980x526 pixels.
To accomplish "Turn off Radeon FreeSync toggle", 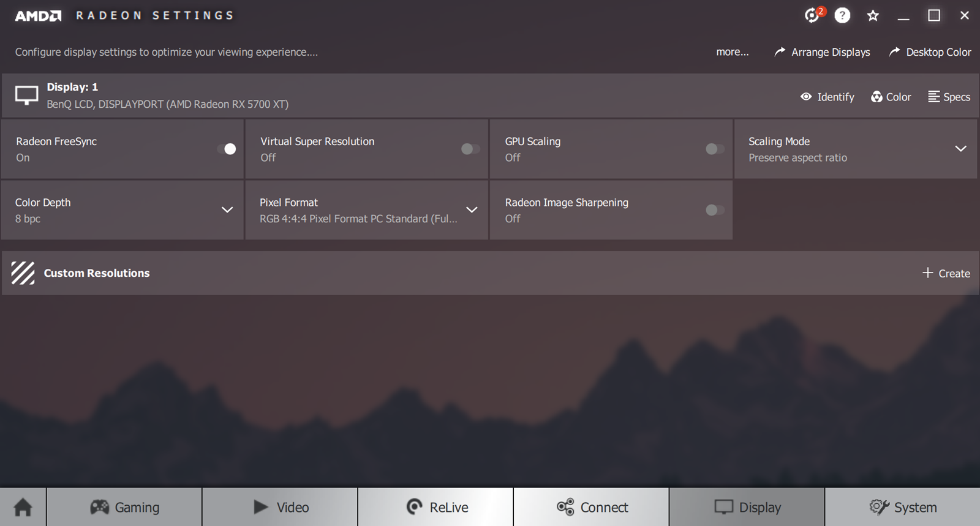I will [x=226, y=149].
